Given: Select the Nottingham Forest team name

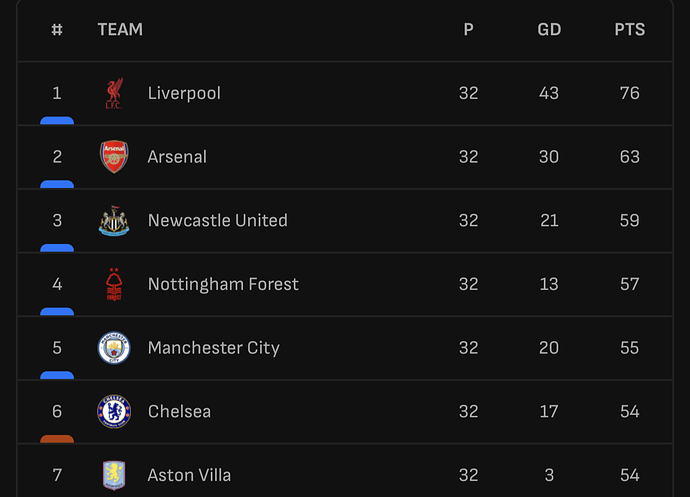Looking at the screenshot, I should tap(223, 284).
